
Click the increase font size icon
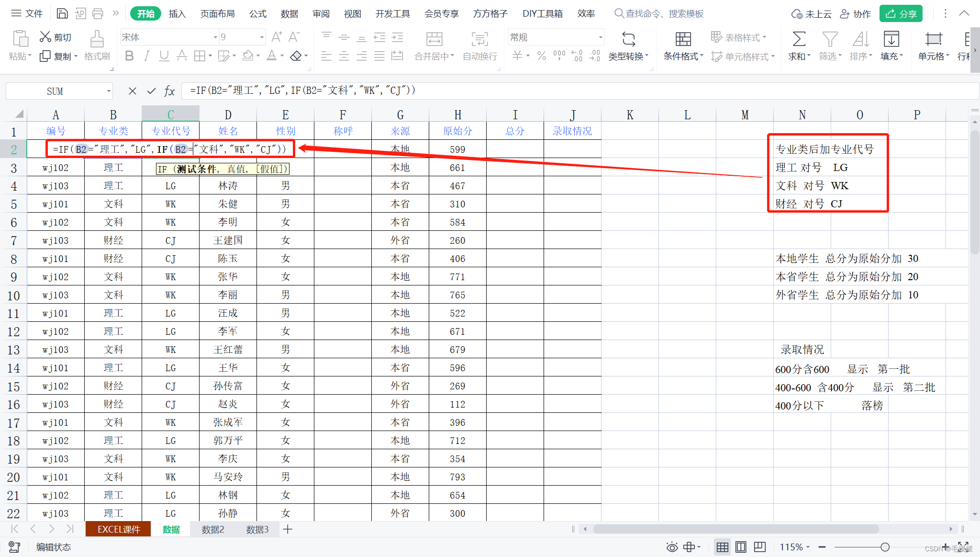(x=277, y=37)
